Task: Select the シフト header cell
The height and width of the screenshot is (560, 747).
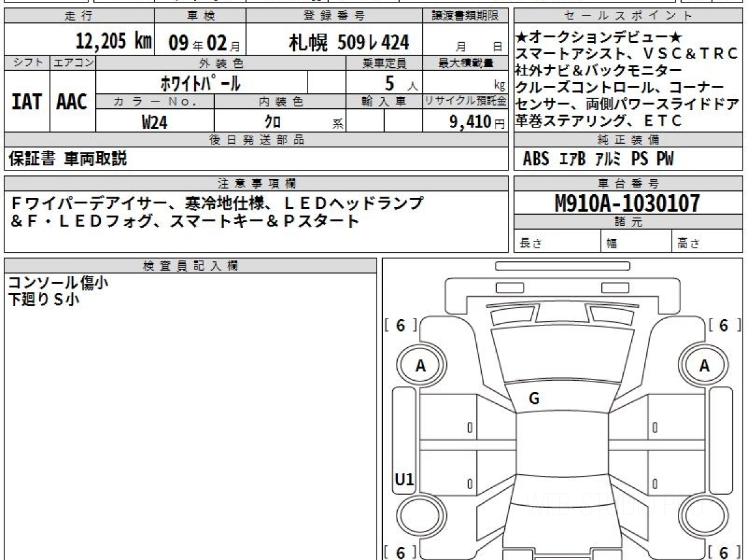Action: (x=27, y=62)
